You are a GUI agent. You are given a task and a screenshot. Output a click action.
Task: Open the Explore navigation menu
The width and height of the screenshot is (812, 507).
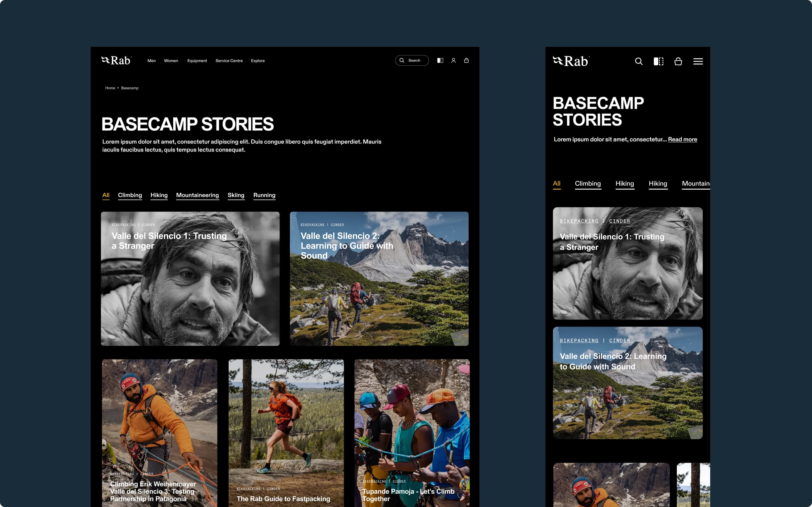258,61
